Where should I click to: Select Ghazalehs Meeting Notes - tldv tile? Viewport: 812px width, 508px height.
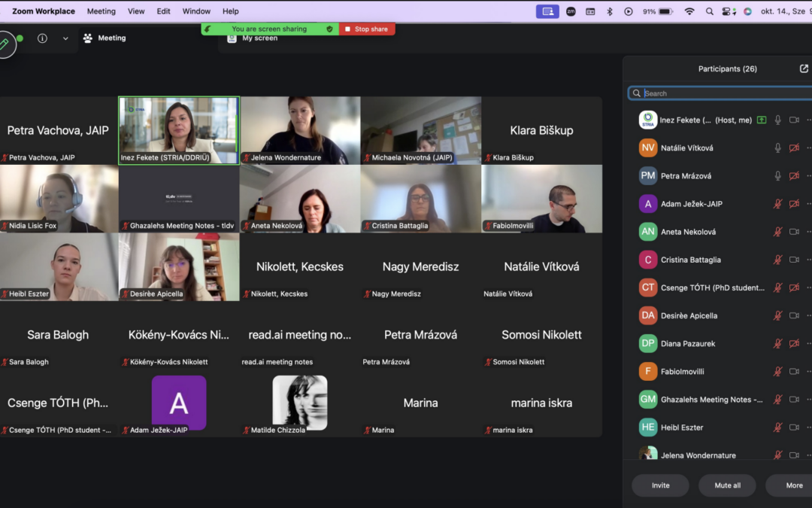tap(179, 199)
